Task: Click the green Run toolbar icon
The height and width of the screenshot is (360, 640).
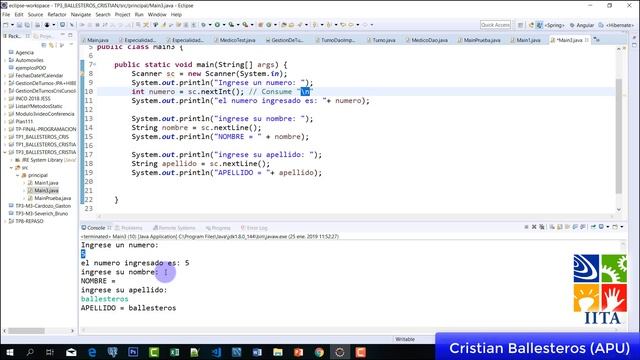Action: 217,24
